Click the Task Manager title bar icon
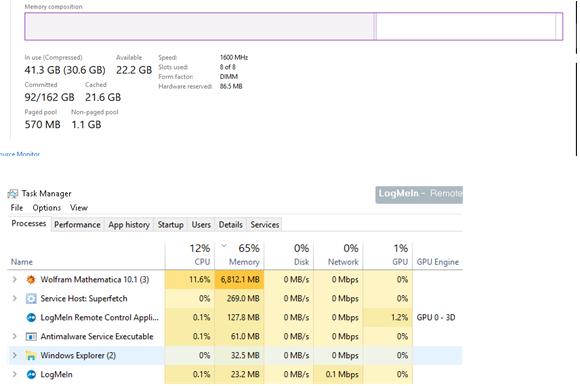 (13, 193)
